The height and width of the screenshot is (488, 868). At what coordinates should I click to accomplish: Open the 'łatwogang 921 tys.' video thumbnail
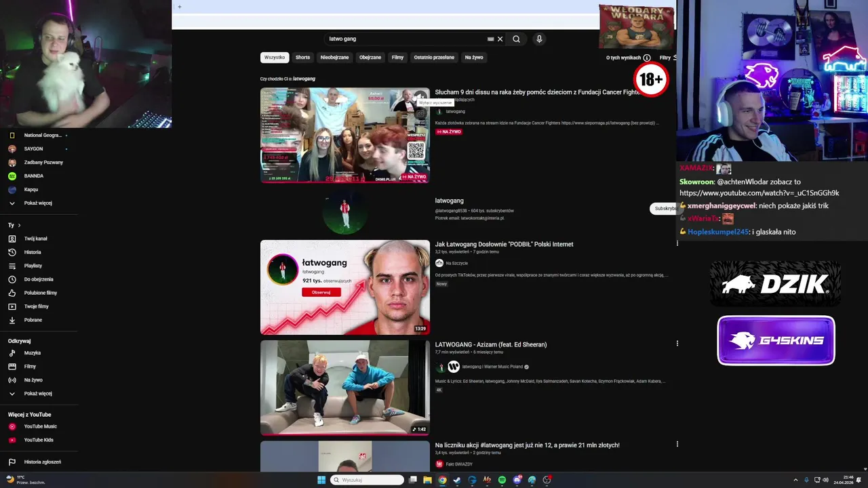(344, 287)
